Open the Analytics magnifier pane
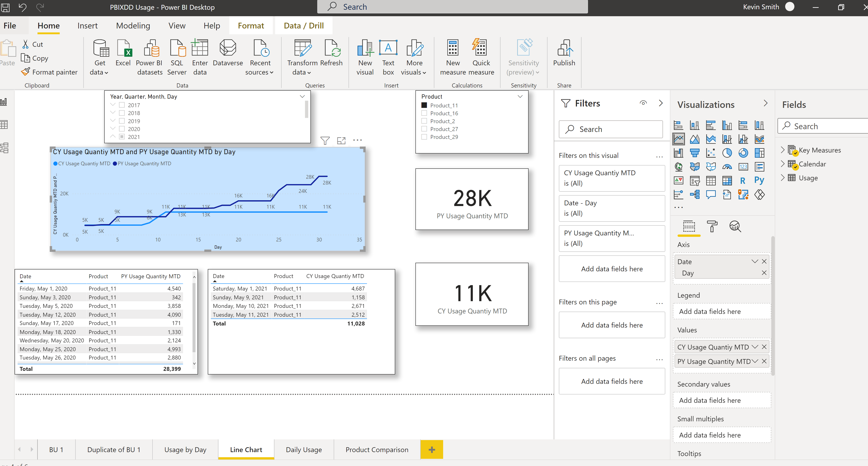Screen dimensions: 868x466 pyautogui.click(x=735, y=226)
